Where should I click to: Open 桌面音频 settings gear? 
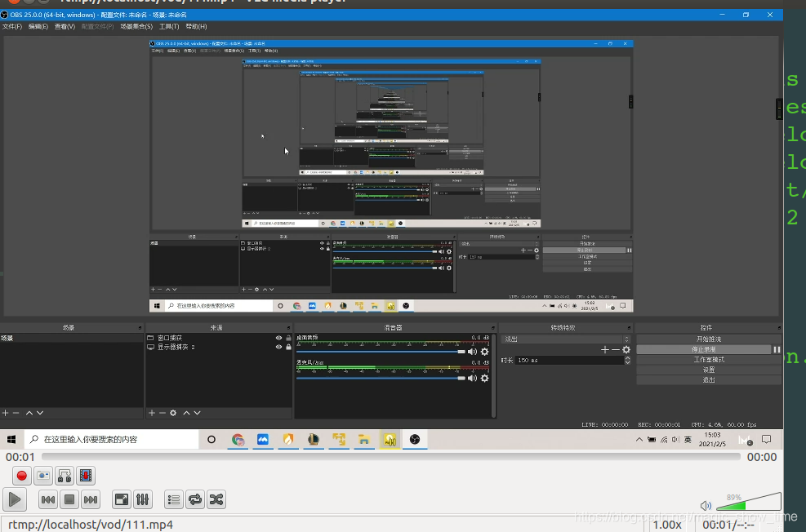484,352
